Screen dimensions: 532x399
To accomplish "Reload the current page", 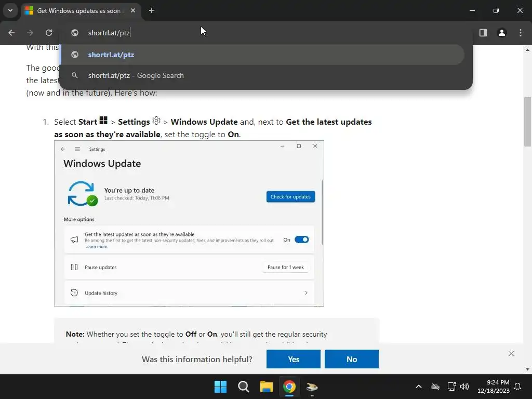I will coord(49,33).
